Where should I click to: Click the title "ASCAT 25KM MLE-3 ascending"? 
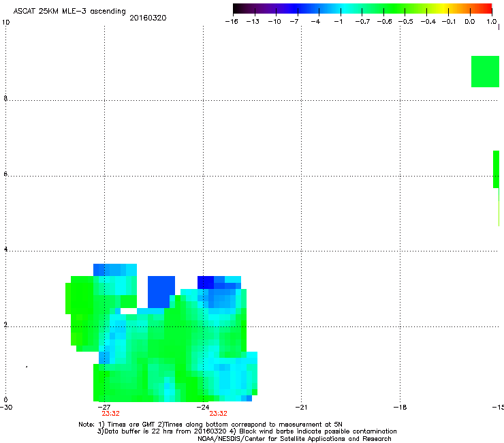coord(69,12)
